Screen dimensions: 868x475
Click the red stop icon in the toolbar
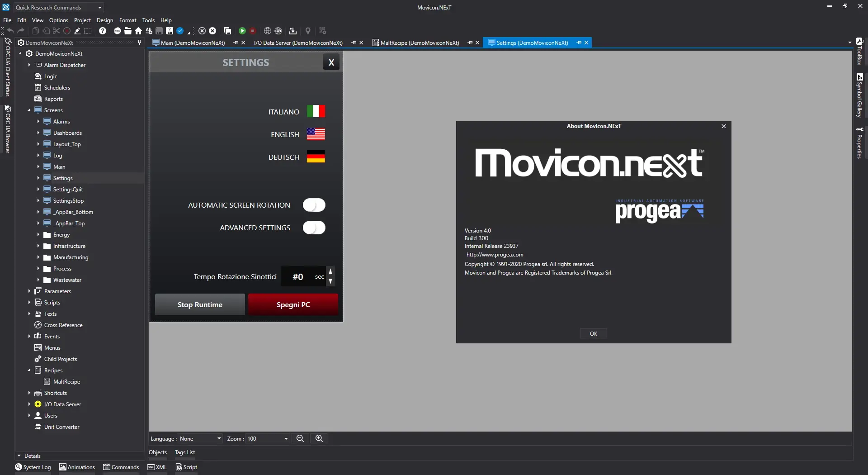[x=253, y=31]
